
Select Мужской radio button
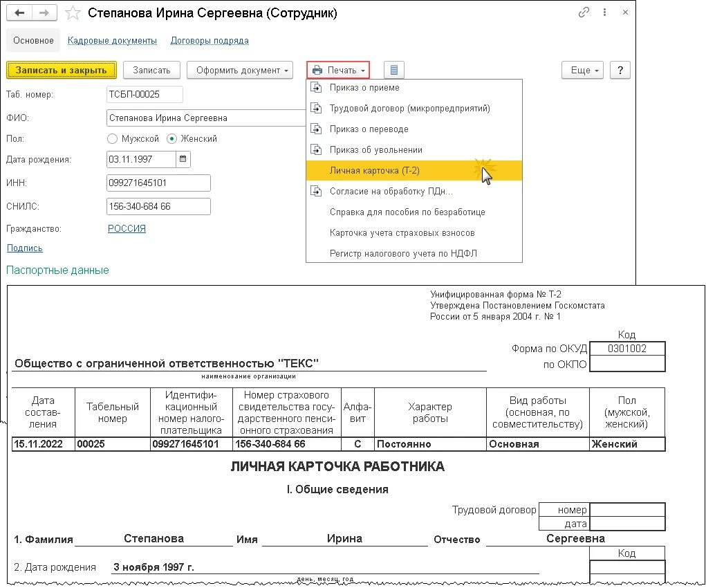pyautogui.click(x=112, y=139)
